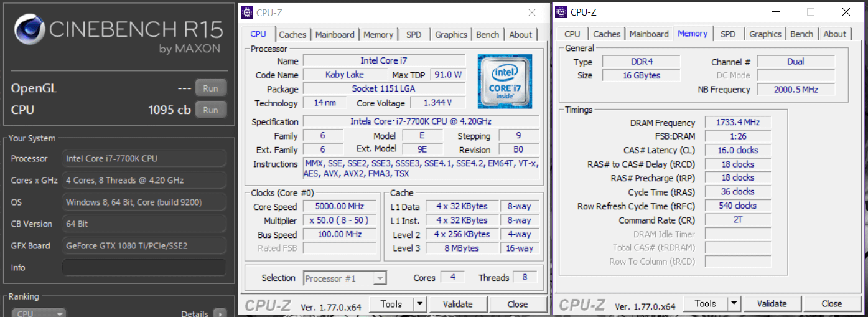Open Graphics tab in left CPU-Z window
This screenshot has width=868, height=317.
[451, 35]
